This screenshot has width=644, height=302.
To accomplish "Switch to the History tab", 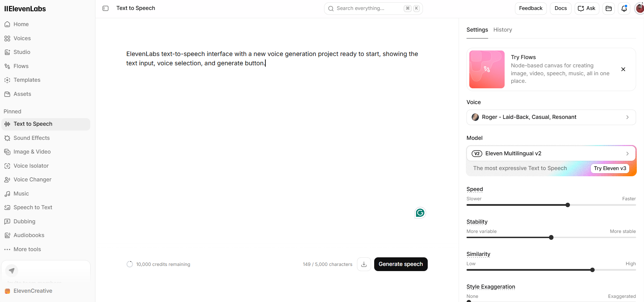I will (503, 30).
